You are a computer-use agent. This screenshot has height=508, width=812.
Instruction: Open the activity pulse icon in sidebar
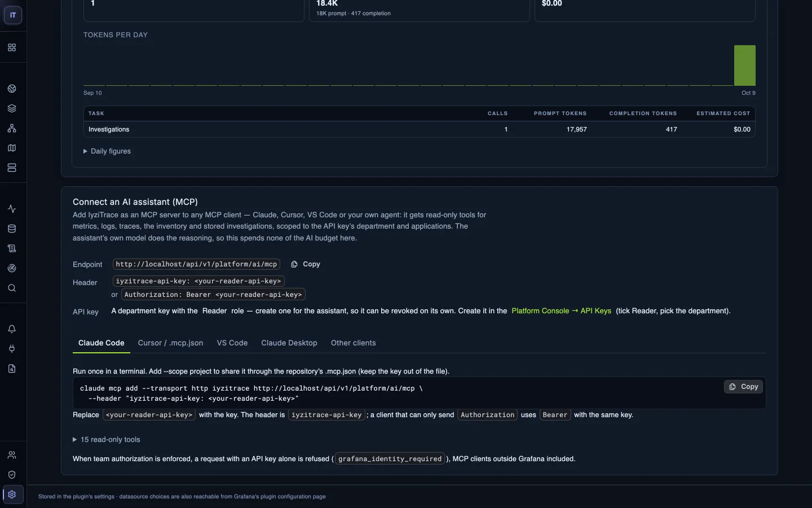coord(12,209)
